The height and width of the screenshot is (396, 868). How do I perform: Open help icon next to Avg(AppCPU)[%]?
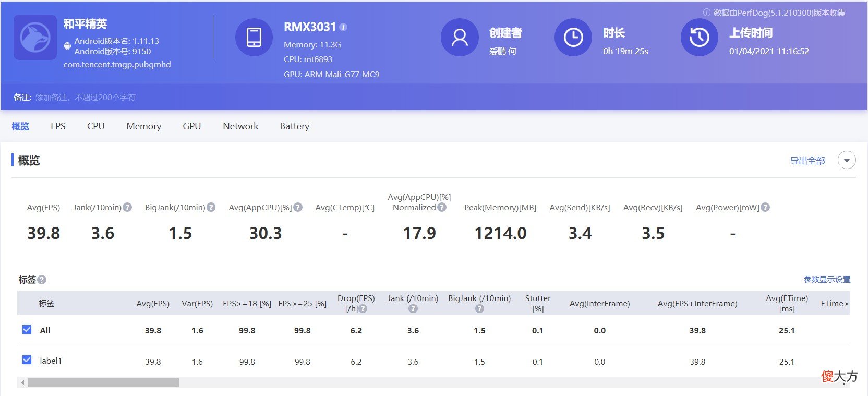pyautogui.click(x=298, y=207)
